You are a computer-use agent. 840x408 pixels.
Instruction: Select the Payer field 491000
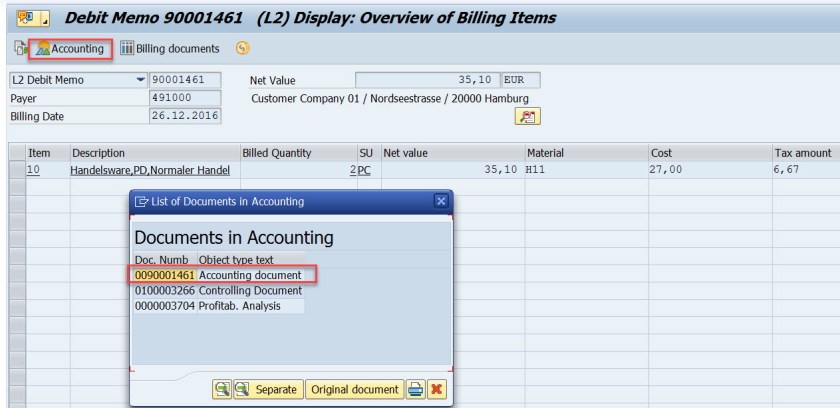tap(185, 98)
